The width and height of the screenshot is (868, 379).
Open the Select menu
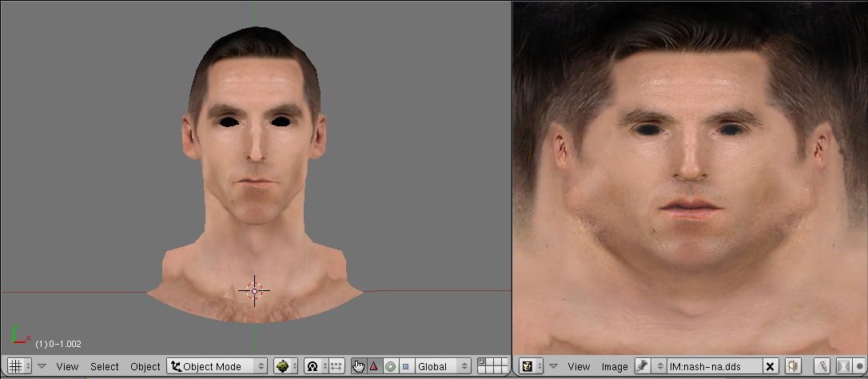point(104,366)
